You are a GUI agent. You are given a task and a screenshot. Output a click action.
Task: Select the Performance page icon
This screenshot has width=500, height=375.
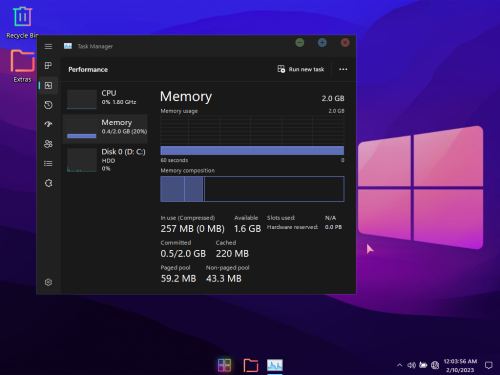pos(48,86)
